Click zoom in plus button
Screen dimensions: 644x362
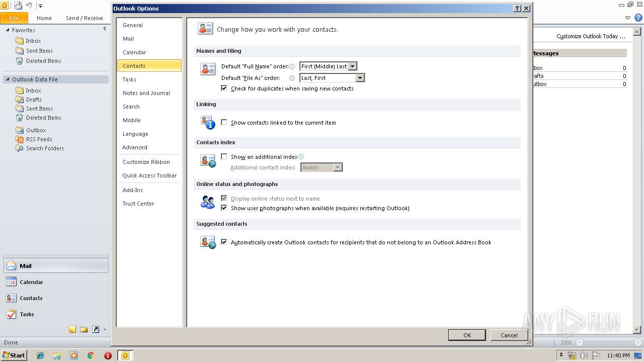point(637,342)
